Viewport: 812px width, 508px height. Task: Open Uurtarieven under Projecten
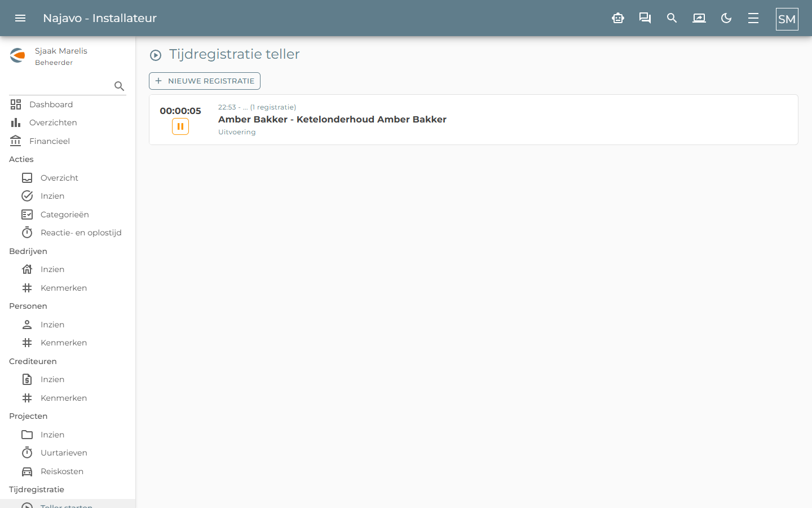(68, 453)
